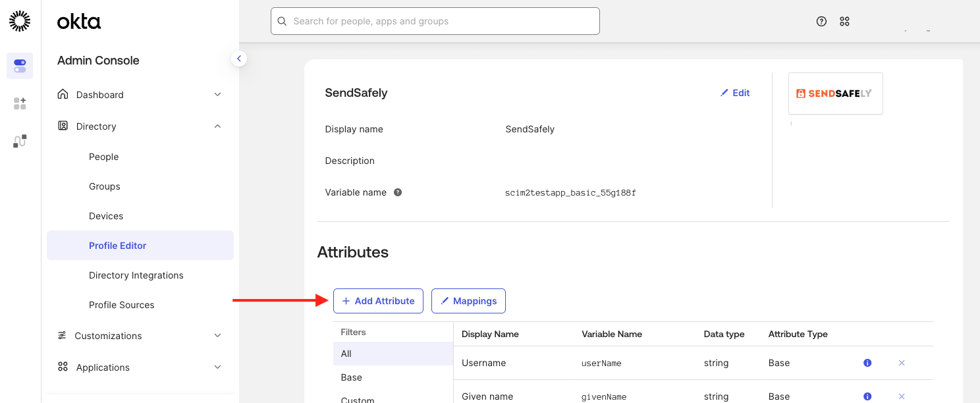Expand the Dashboard menu chevron
Image resolution: width=980 pixels, height=403 pixels.
coord(217,95)
